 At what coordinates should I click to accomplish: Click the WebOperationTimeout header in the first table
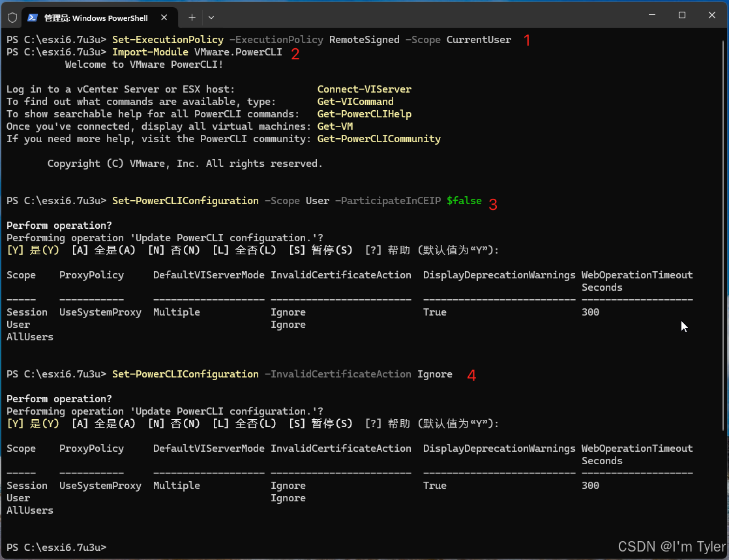(x=637, y=275)
